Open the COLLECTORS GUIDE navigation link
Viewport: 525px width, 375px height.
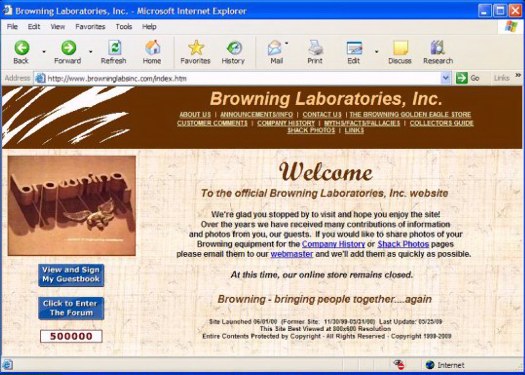tap(441, 123)
